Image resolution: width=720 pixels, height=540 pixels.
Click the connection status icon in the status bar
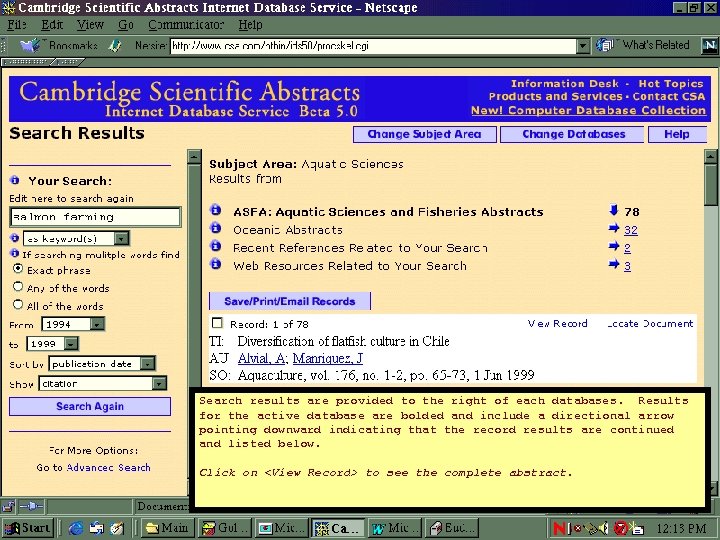[x=31, y=506]
